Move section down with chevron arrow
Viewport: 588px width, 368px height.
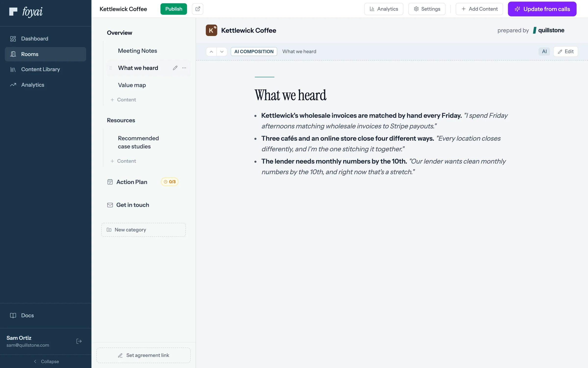click(x=222, y=52)
